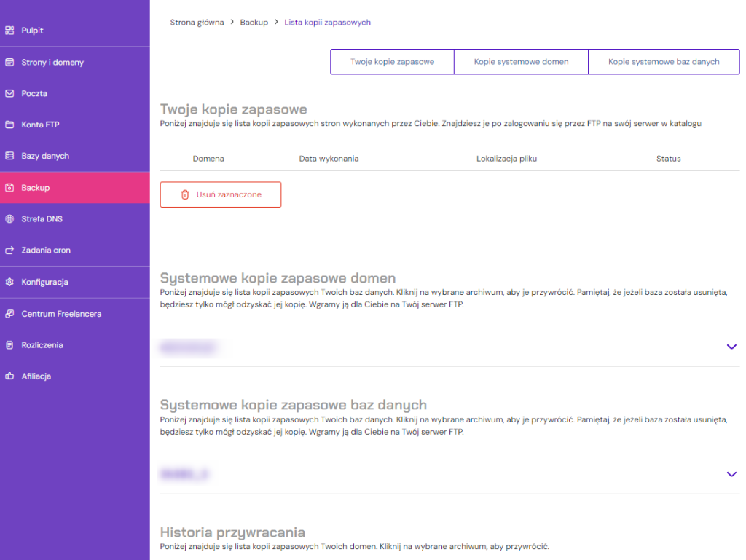Screen dimensions: 746x560
Task: Select Kopie systemowe baz danych tab
Action: [664, 62]
